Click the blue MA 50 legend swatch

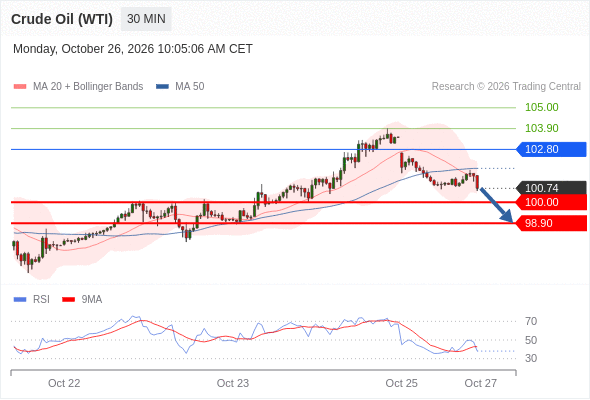coord(162,87)
